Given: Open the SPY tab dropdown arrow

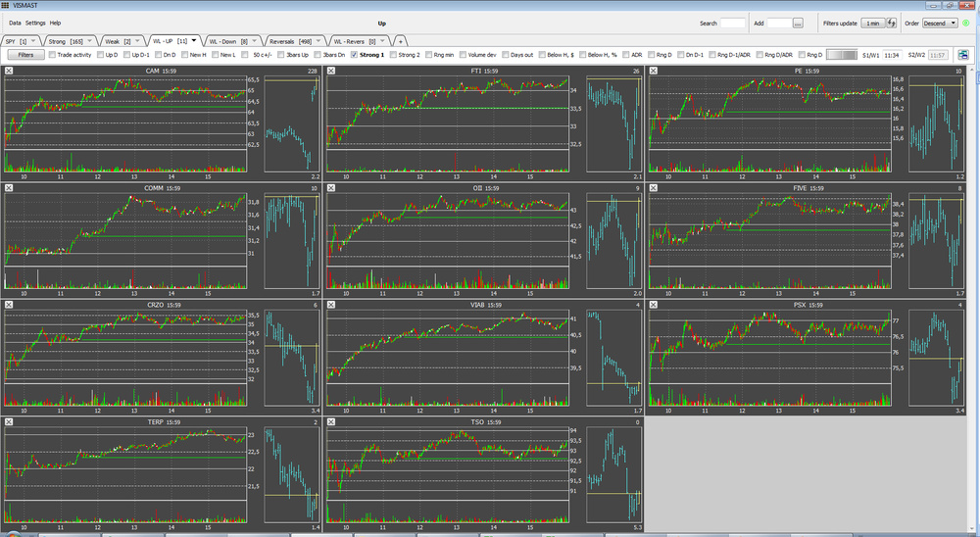Looking at the screenshot, I should coord(33,41).
